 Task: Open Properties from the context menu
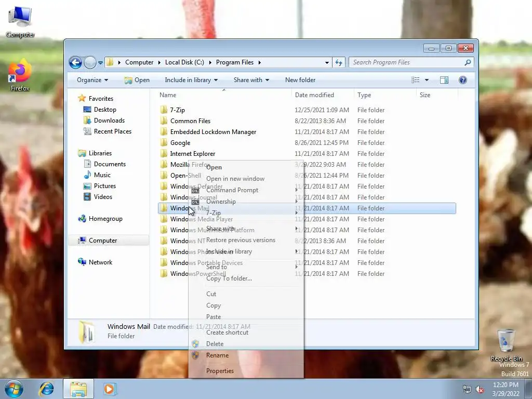(x=220, y=371)
